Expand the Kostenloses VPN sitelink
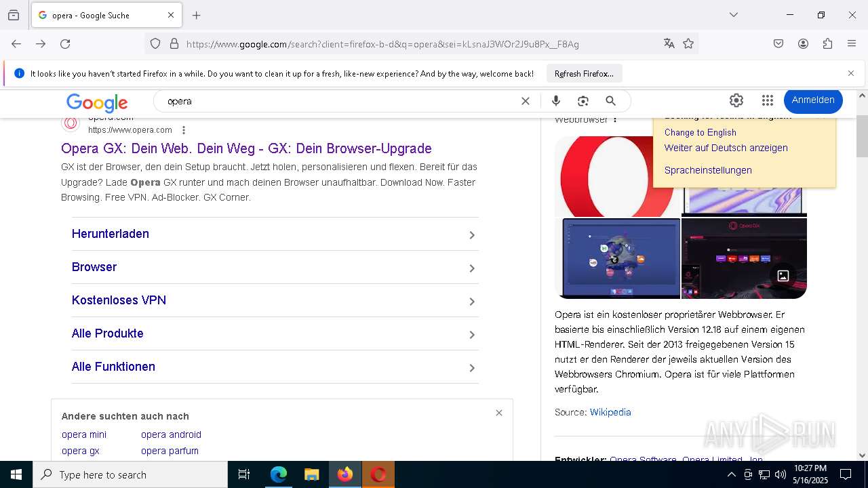Screen dimensions: 868x488 pos(275,300)
